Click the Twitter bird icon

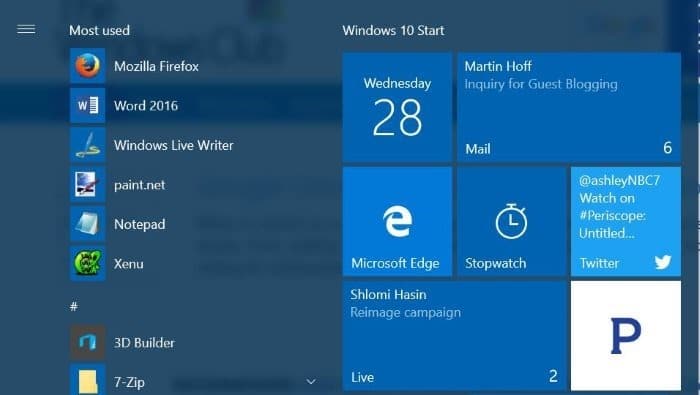click(663, 262)
